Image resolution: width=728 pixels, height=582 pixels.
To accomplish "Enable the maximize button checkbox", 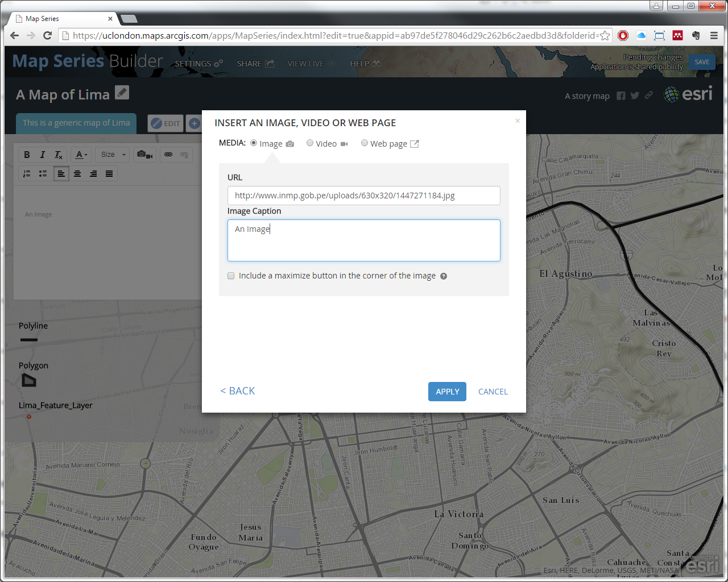I will (231, 276).
